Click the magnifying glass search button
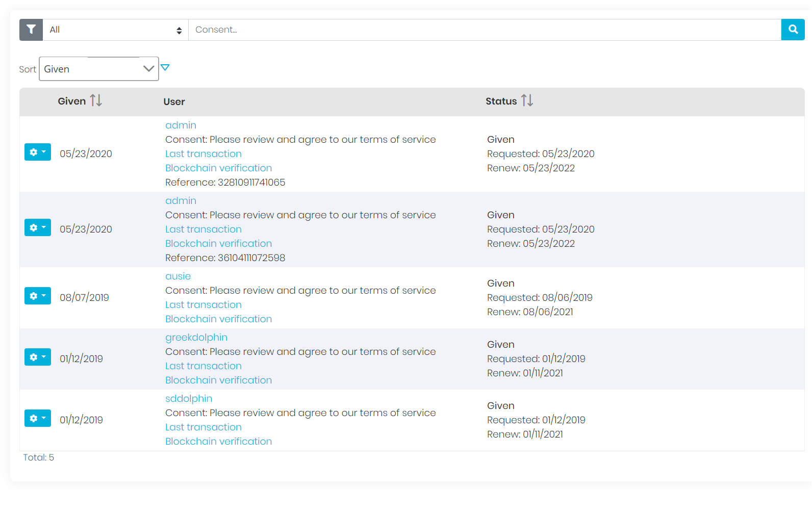 tap(793, 30)
